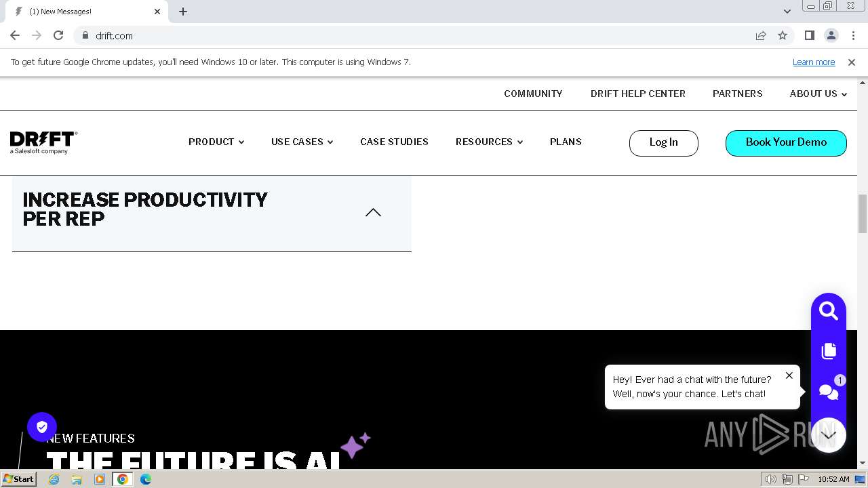Go to the Drift logo homepage
Viewport: 868px width, 488px height.
point(43,142)
